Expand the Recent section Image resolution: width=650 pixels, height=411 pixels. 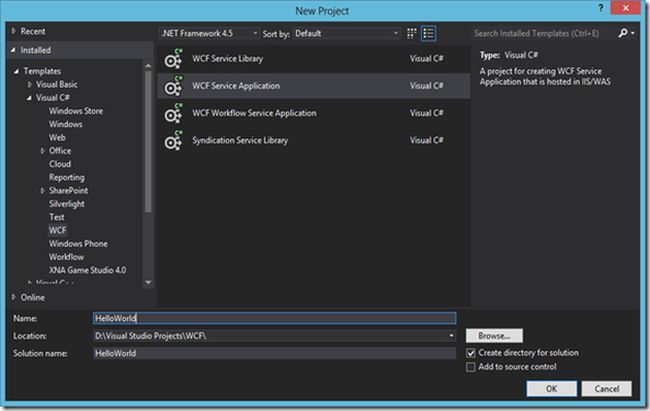pyautogui.click(x=13, y=31)
